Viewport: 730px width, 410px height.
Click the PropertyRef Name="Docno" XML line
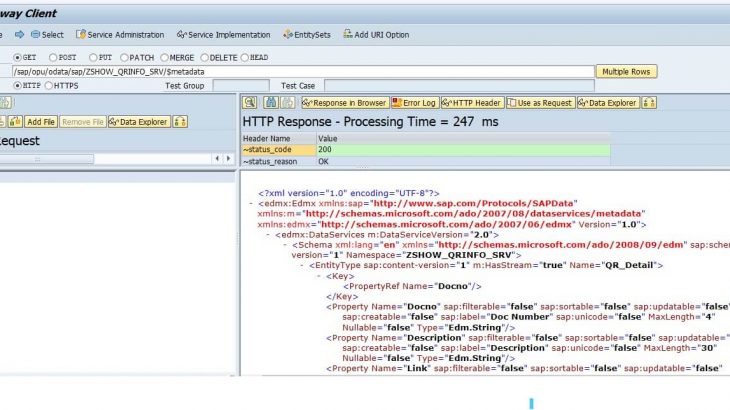click(x=412, y=286)
